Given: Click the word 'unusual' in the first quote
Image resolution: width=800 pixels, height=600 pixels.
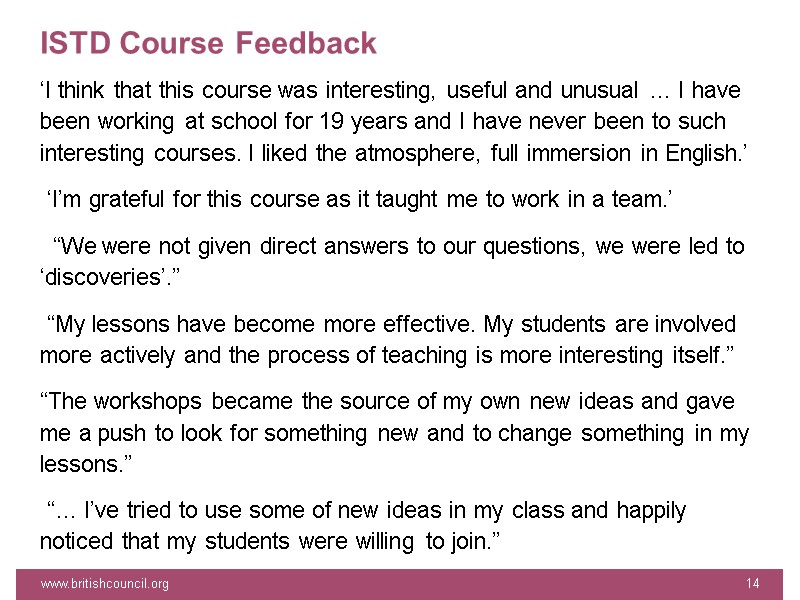Looking at the screenshot, I should (597, 91).
